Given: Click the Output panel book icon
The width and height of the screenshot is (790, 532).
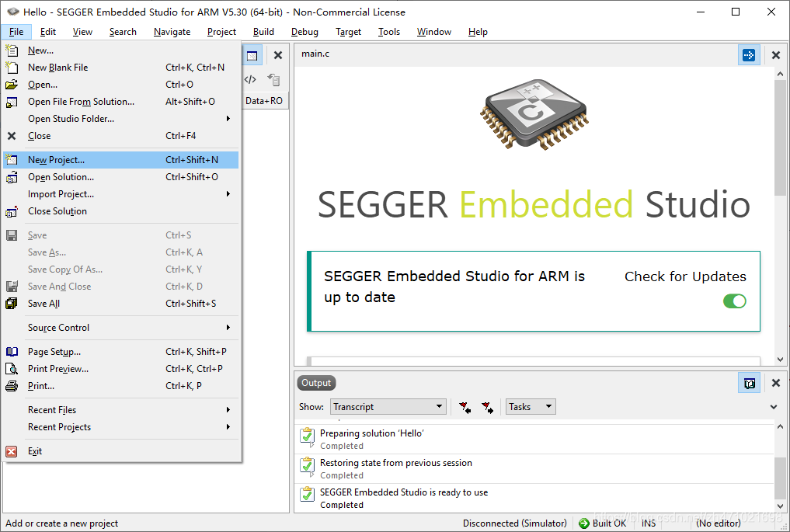Looking at the screenshot, I should tap(749, 384).
